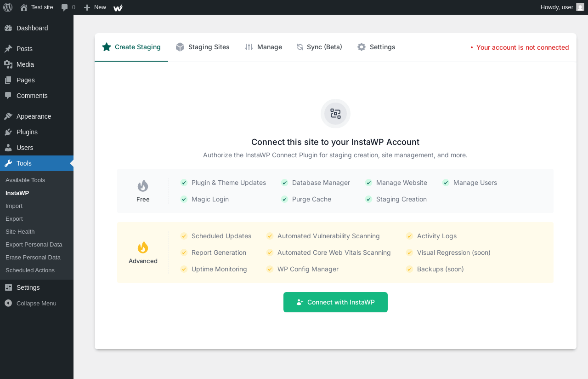Click the Staging Sites cube icon
This screenshot has height=379, width=588.
pos(180,47)
